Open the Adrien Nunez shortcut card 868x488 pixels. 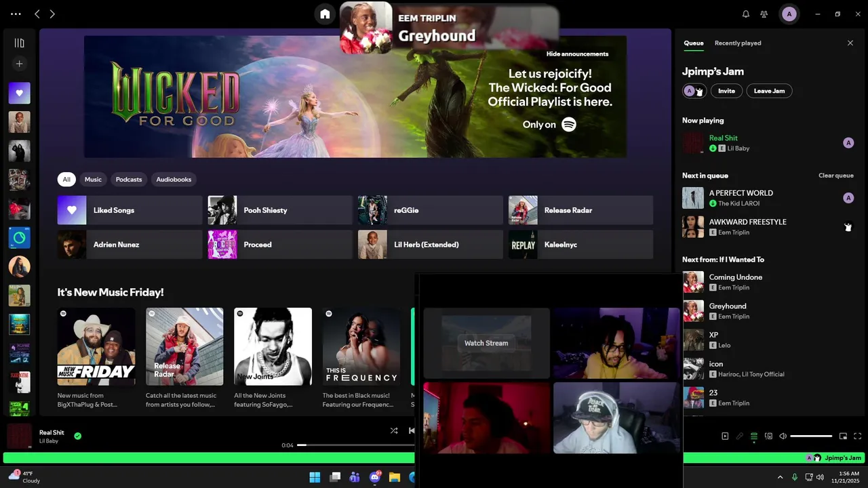point(130,245)
